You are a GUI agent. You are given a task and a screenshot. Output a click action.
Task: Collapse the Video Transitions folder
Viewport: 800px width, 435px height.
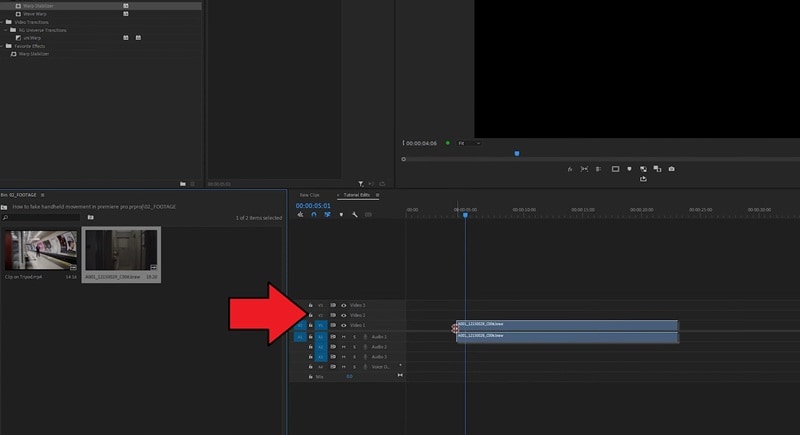[3, 22]
